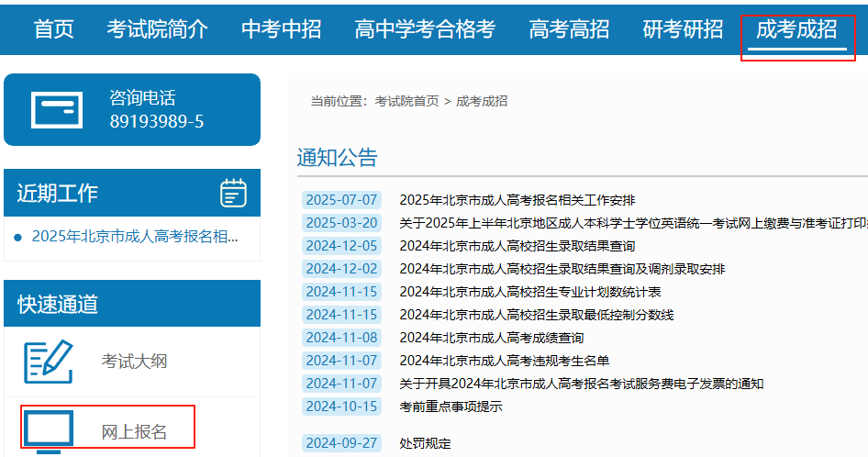The image size is (868, 457).
Task: Open the 2025年北京市成人高考报名相关工作安排 notice
Action: [517, 200]
